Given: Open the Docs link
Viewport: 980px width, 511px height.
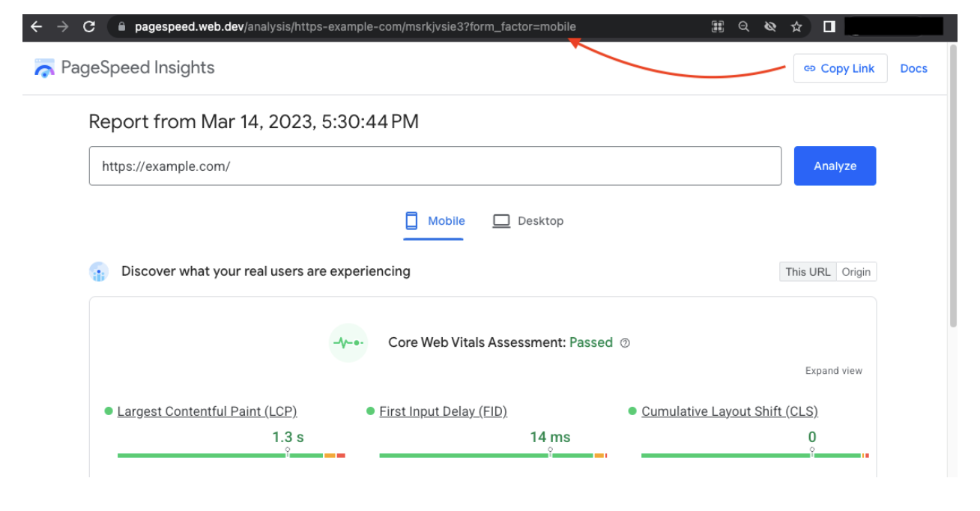Looking at the screenshot, I should [x=913, y=68].
